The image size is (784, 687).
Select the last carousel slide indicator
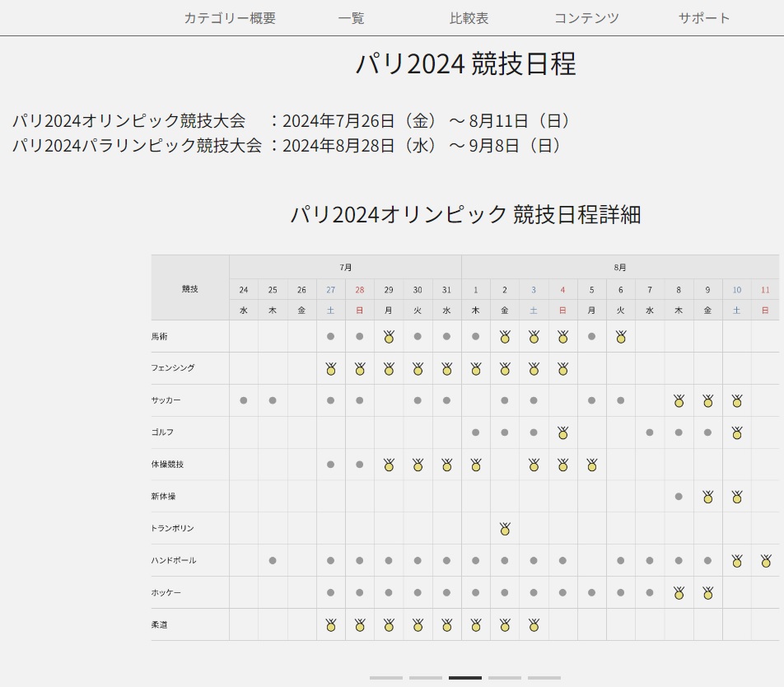click(544, 678)
